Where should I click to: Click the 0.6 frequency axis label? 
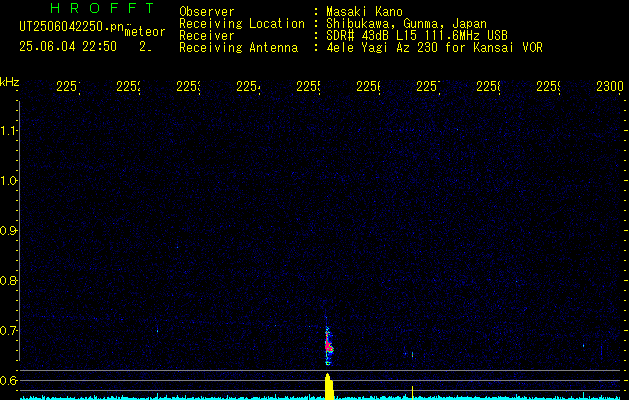click(x=7, y=380)
